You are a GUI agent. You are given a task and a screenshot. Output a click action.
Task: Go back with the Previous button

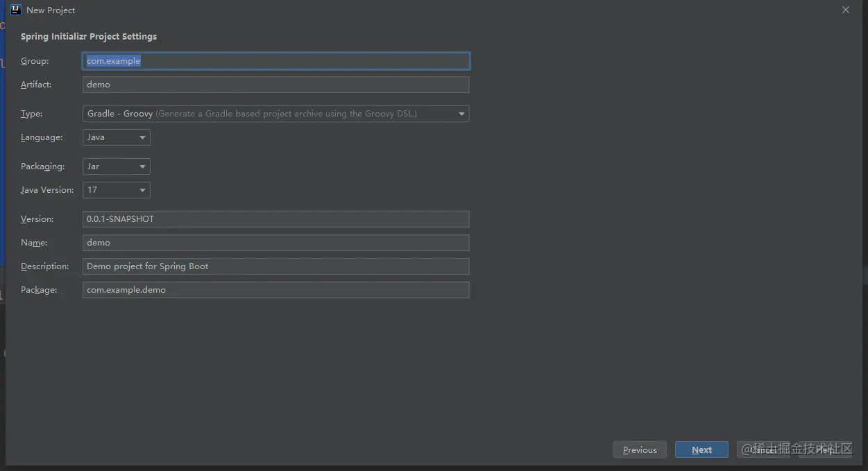(640, 449)
